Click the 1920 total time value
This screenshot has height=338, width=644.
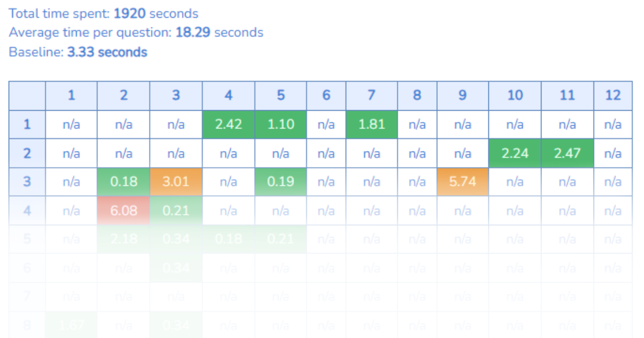pyautogui.click(x=129, y=13)
